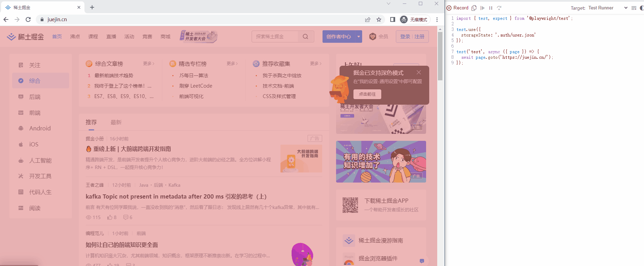Select 关注 in the left sidebar

tap(41, 65)
